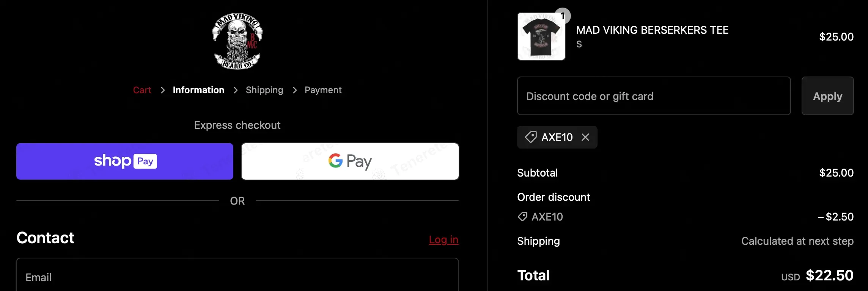The width and height of the screenshot is (868, 291).
Task: Click the tag icon beside Order discount AXE10
Action: 522,217
